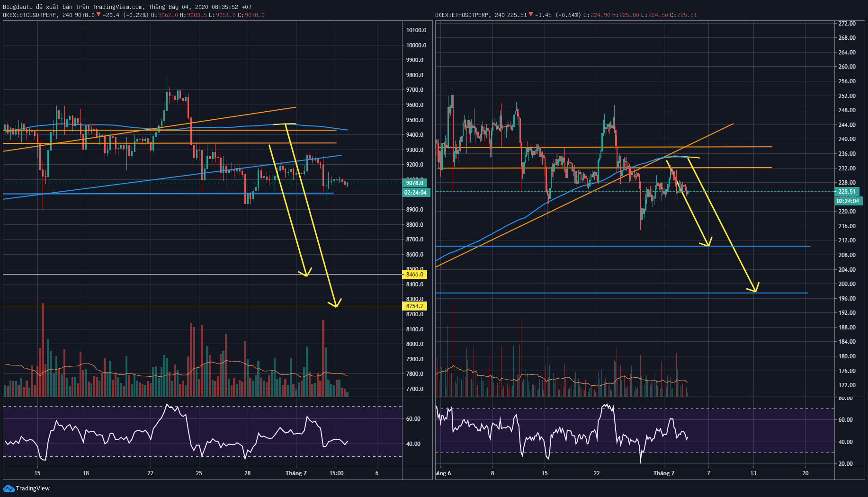Click the 10100.0 value on BTC price axis
This screenshot has width=868, height=497.
(416, 30)
